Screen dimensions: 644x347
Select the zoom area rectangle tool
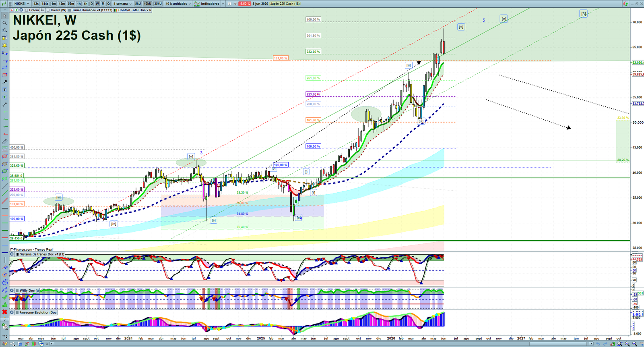pos(4,30)
